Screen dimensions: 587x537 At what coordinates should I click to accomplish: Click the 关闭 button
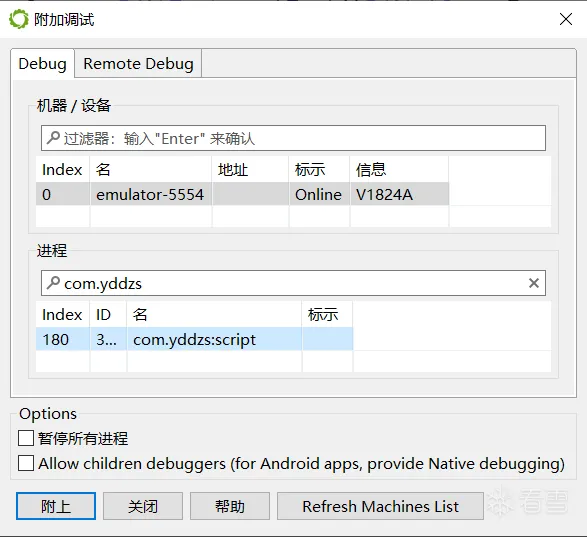[143, 506]
